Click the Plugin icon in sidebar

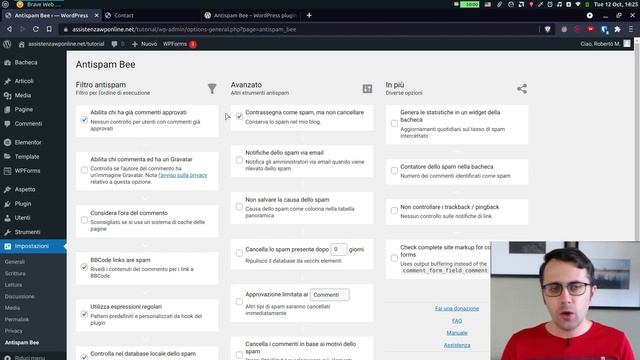point(7,204)
